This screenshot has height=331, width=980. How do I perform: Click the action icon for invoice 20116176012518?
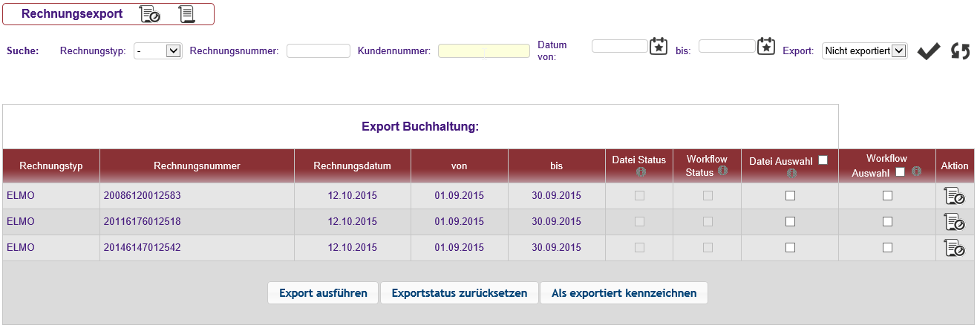click(954, 222)
